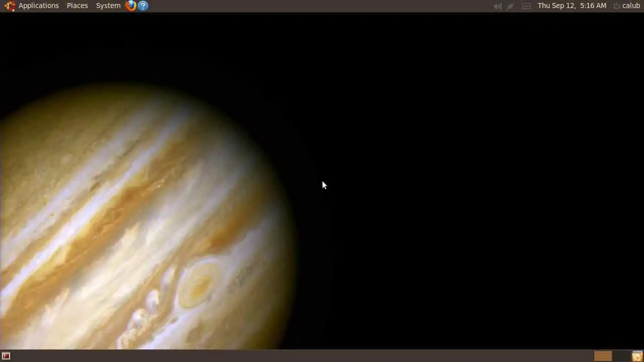Click the network connection indicator
Viewport: 644px width, 362px height.
click(511, 6)
